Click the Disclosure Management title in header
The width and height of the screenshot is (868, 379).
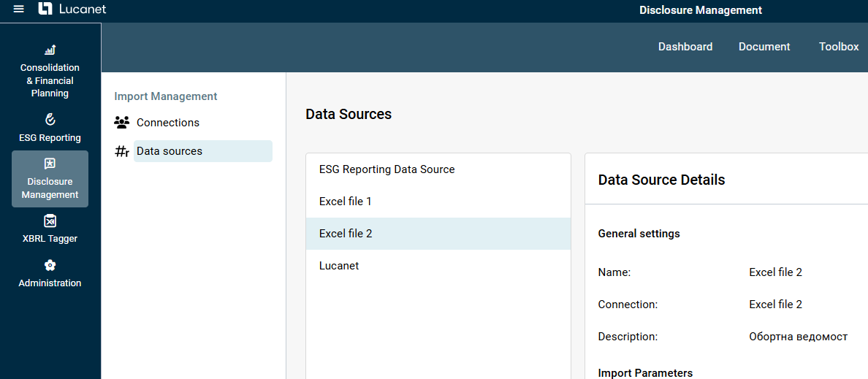tap(700, 10)
